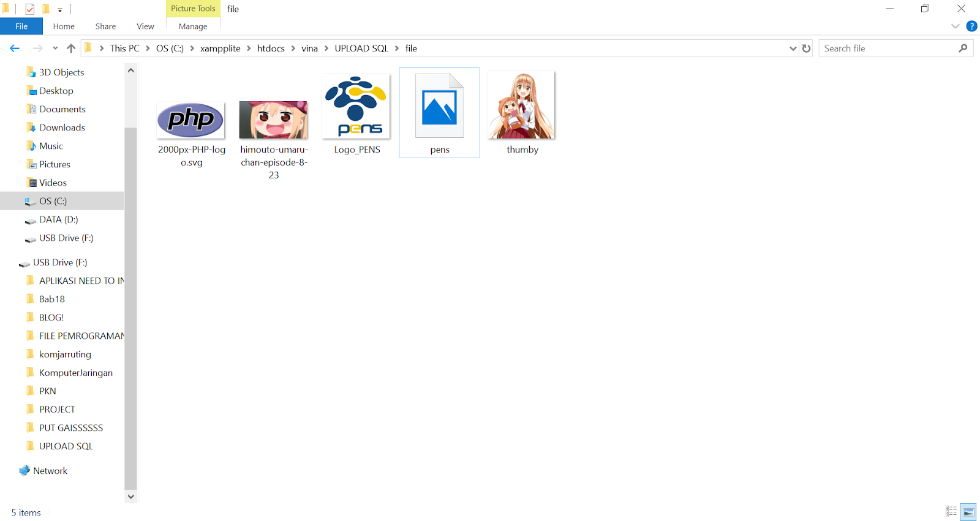Image resolution: width=980 pixels, height=521 pixels.
Task: Switch to Details view layout icon
Action: pyautogui.click(x=951, y=511)
